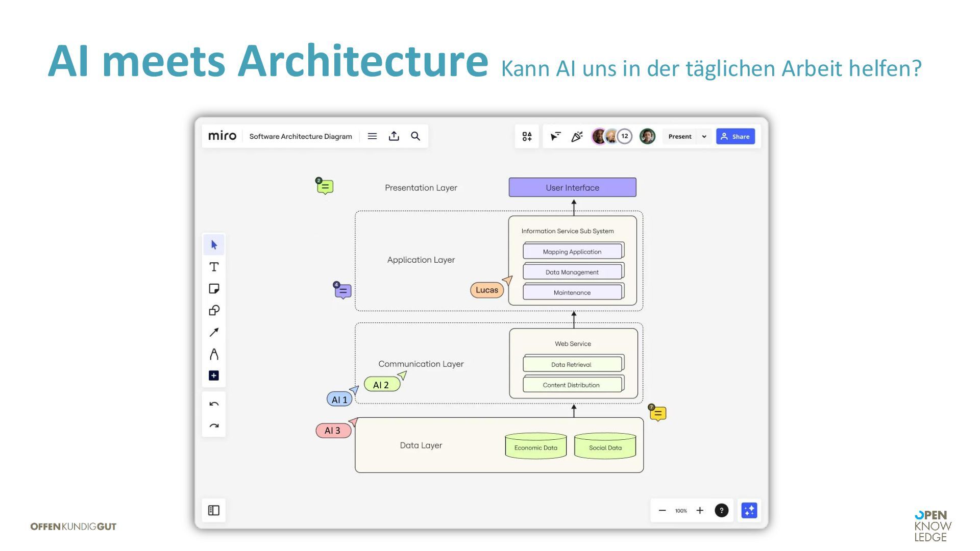Click the Undo arrow
This screenshot has height=551, width=980.
coord(214,404)
